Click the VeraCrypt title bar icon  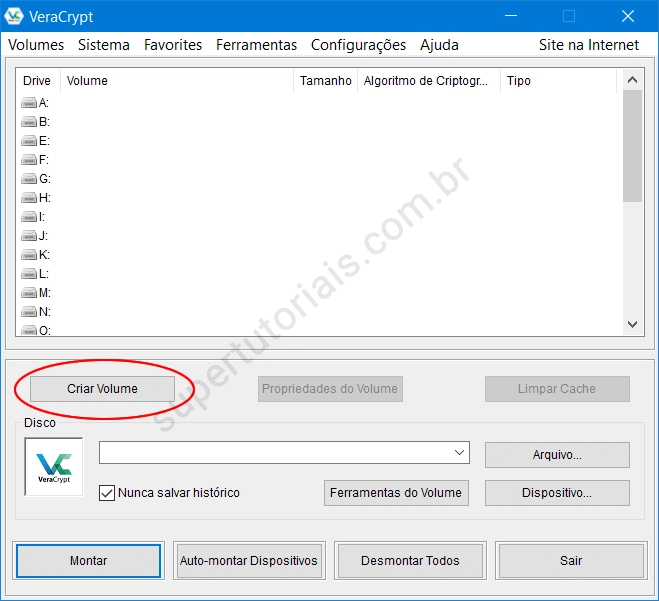coord(13,16)
